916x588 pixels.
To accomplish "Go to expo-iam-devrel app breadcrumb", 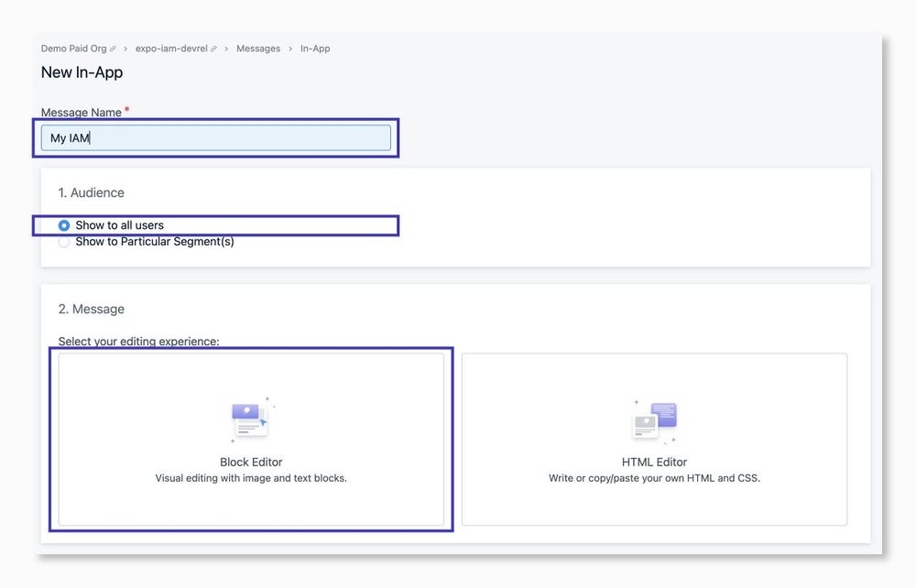I will 171,49.
